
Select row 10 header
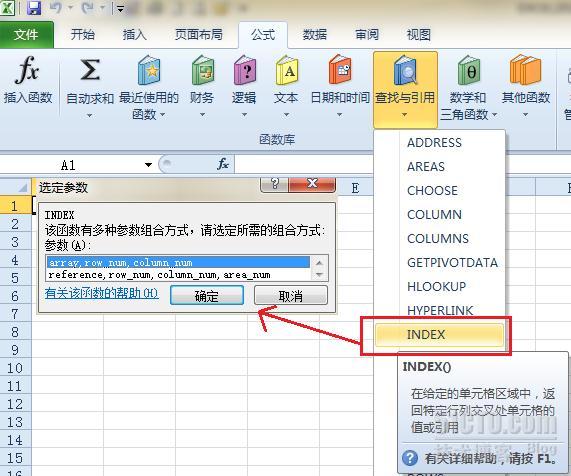[15, 368]
